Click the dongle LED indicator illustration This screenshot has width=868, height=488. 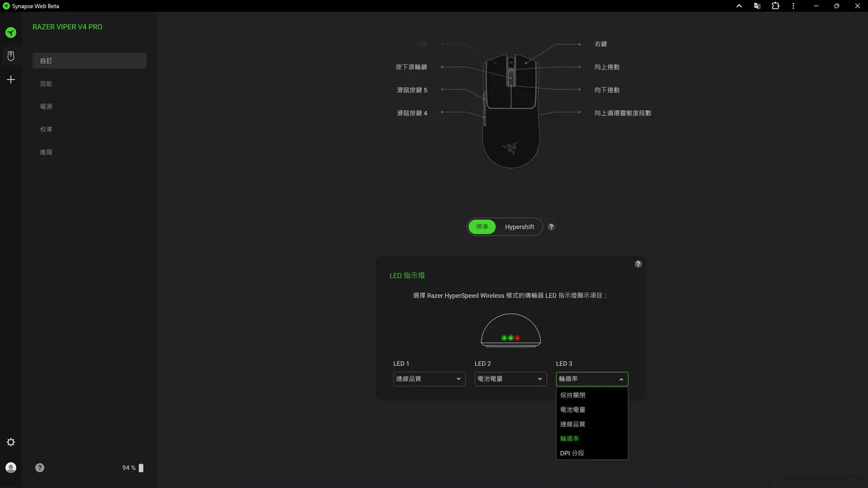tap(510, 330)
